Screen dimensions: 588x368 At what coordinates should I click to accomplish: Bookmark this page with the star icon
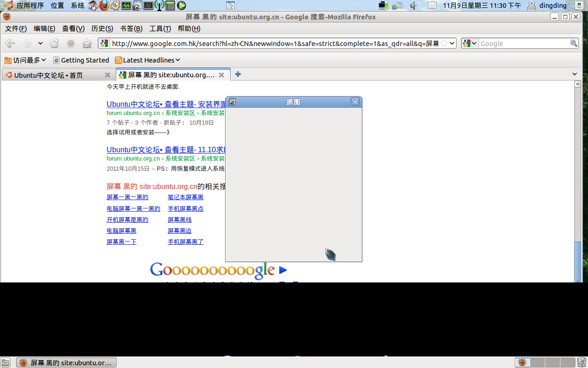click(x=444, y=43)
